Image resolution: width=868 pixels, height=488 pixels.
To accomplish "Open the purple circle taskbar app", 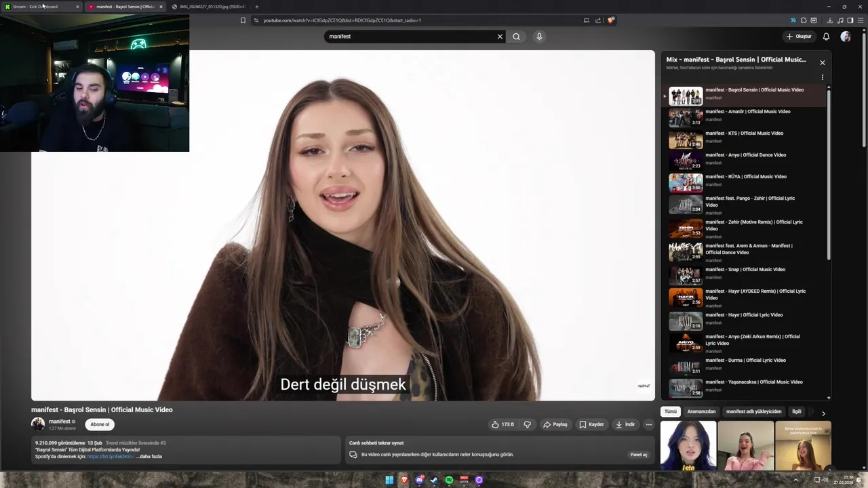I will click(x=479, y=480).
